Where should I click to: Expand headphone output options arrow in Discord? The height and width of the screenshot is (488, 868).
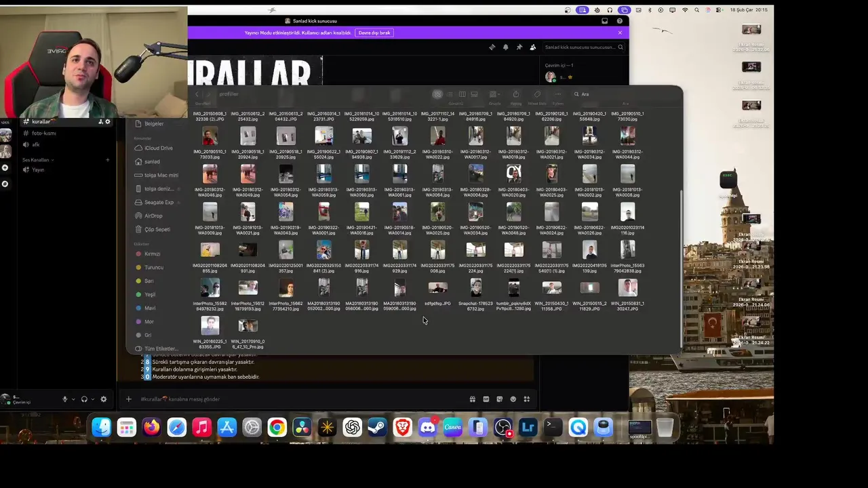(x=93, y=399)
